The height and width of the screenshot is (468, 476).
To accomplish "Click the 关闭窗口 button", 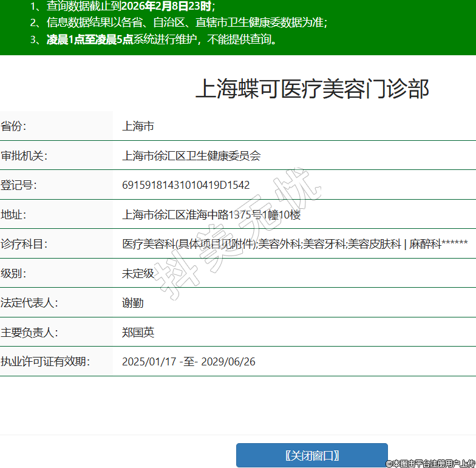I will click(x=311, y=455).
